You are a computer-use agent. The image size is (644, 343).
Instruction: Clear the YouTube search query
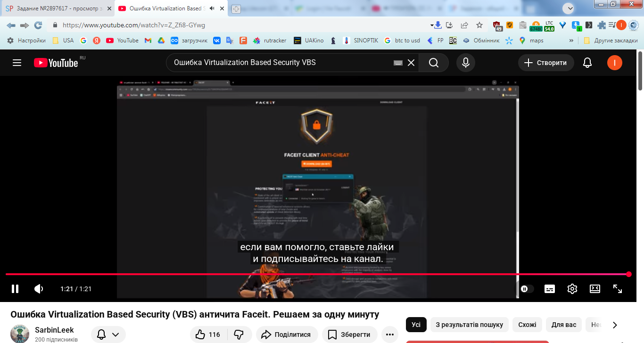(x=411, y=63)
